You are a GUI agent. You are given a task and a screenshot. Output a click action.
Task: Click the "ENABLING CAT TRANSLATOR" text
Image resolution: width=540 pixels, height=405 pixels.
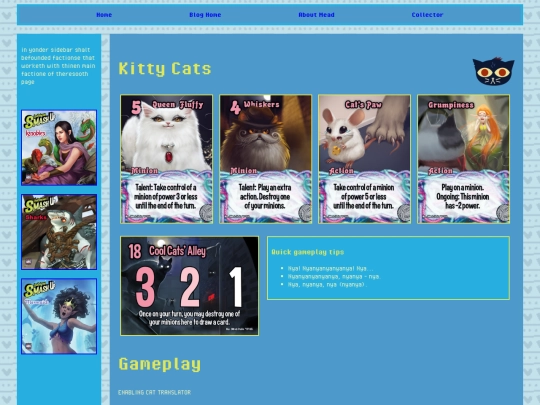pyautogui.click(x=154, y=392)
